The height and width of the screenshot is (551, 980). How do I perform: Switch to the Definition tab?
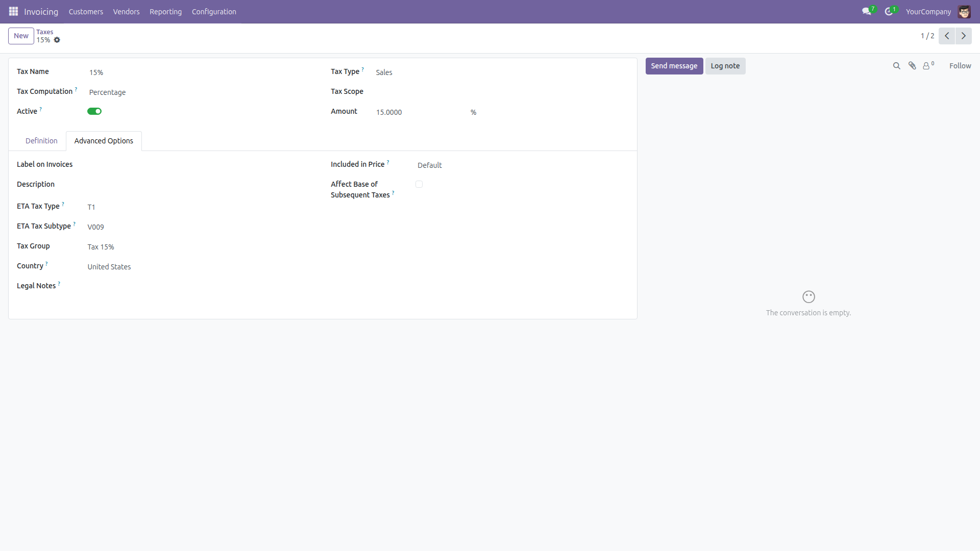click(41, 141)
